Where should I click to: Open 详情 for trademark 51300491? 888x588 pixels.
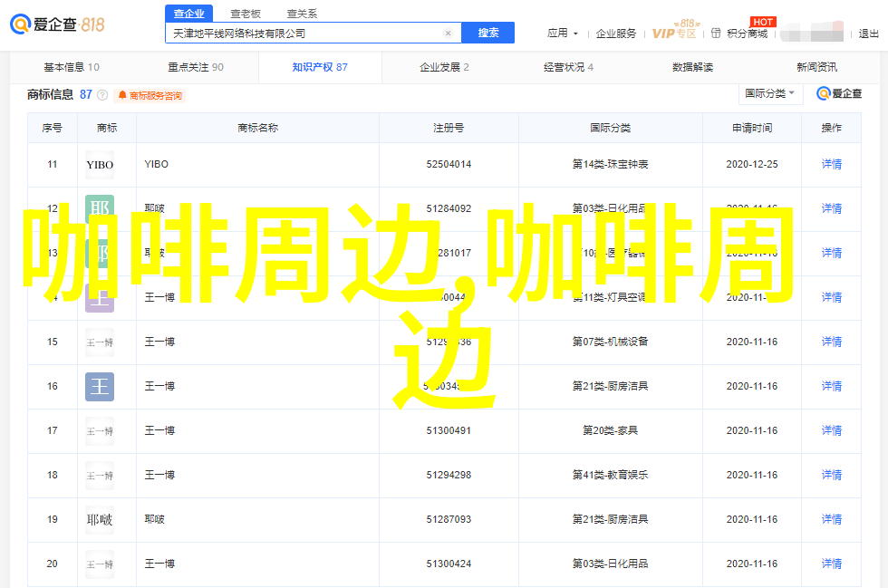click(832, 430)
